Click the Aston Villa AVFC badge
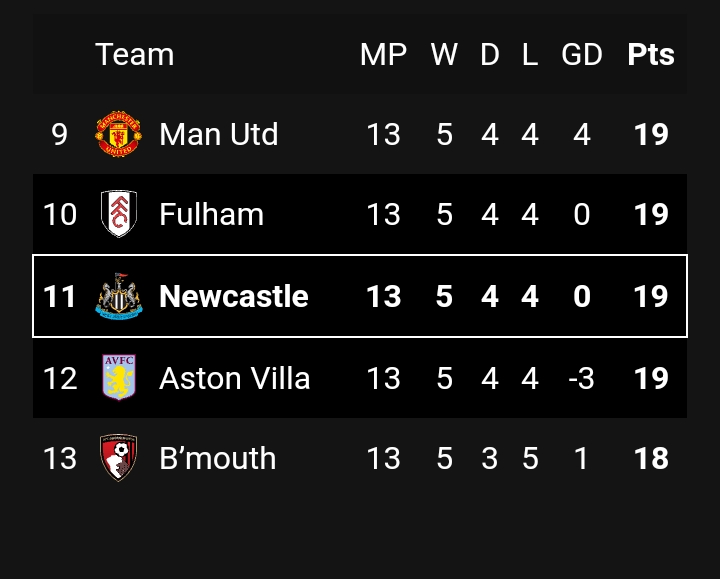The image size is (720, 579). pyautogui.click(x=119, y=377)
